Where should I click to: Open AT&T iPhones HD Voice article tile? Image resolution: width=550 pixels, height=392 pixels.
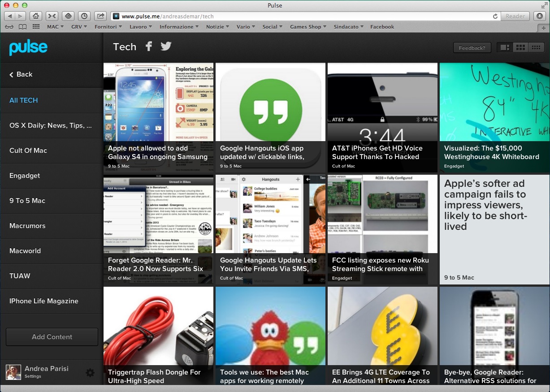point(383,118)
